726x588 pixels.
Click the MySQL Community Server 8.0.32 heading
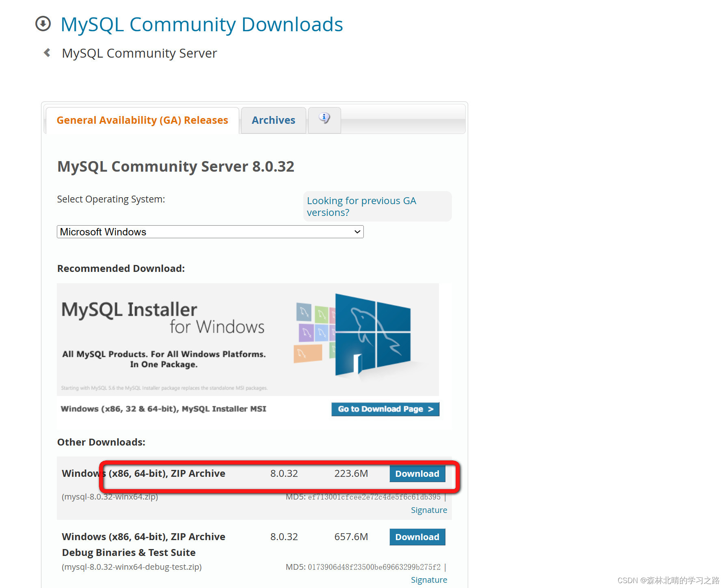(x=176, y=166)
